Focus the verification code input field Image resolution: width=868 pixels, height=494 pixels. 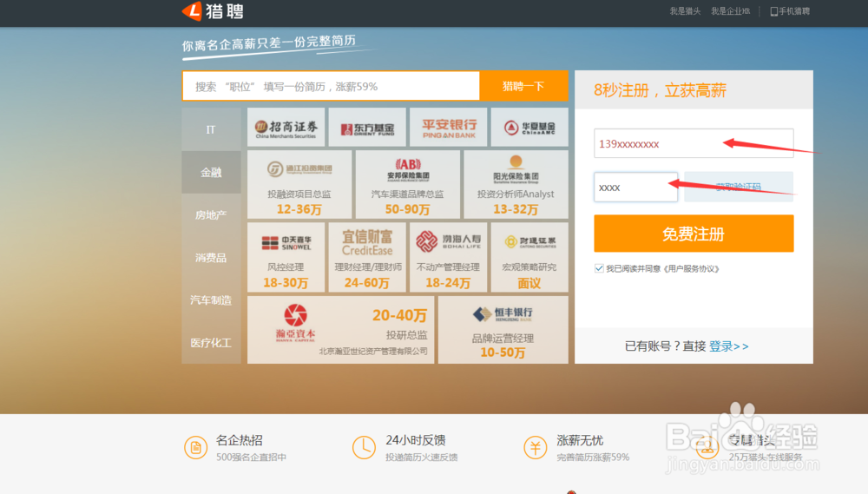pyautogui.click(x=635, y=187)
